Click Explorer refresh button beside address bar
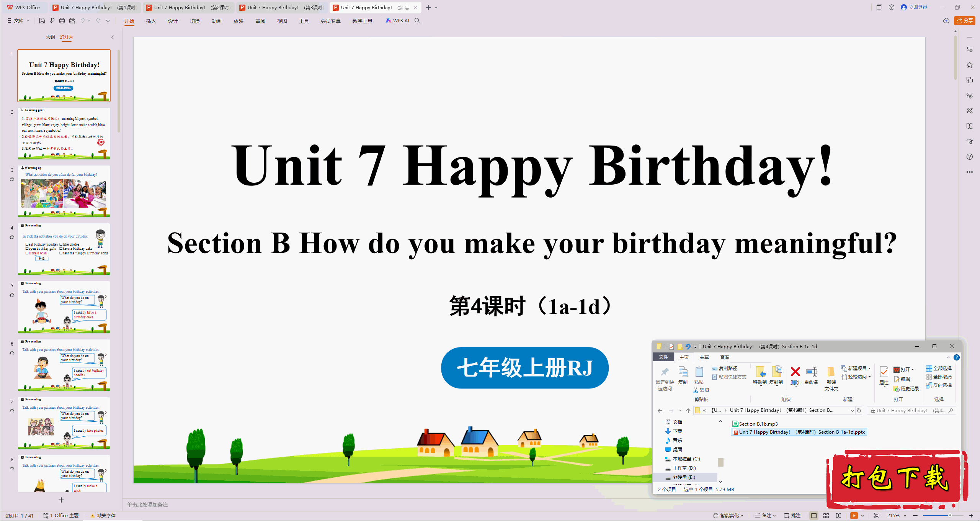The width and height of the screenshot is (980, 521). click(859, 411)
